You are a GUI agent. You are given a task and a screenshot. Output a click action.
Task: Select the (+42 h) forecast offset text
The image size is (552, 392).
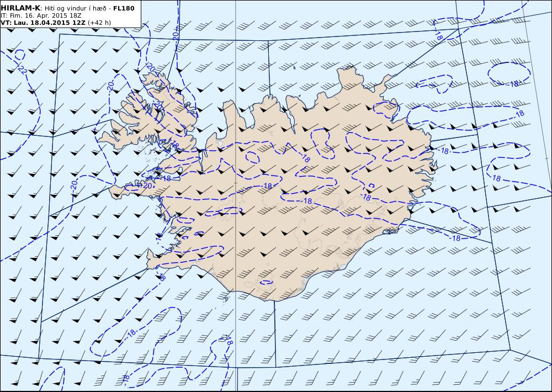point(99,23)
